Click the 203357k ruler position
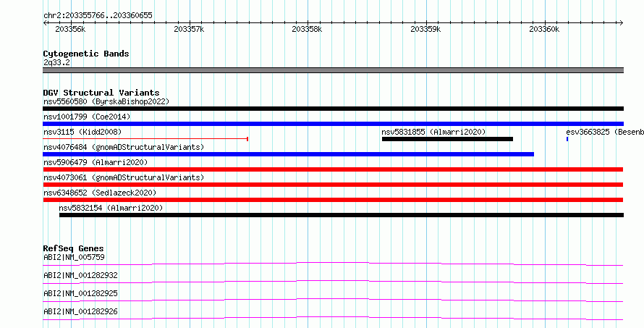The width and height of the screenshot is (644, 328). 189,29
